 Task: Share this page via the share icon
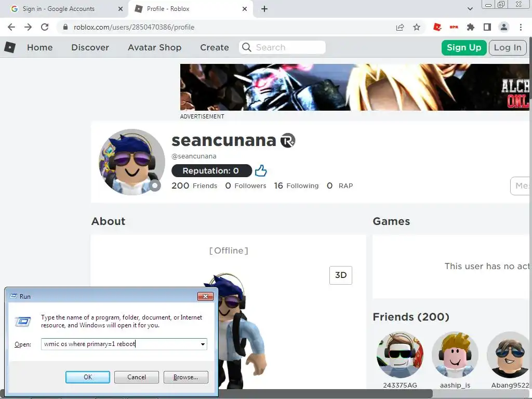click(400, 27)
